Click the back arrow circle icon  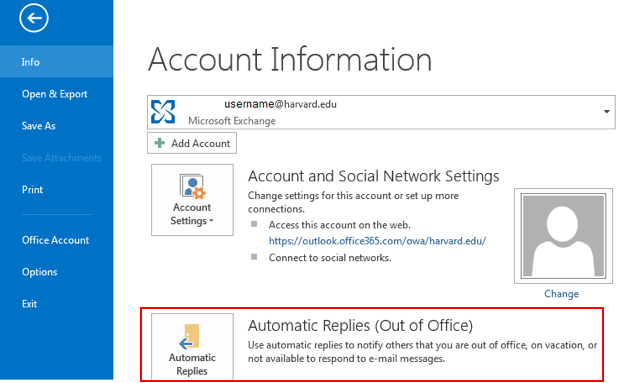click(34, 18)
